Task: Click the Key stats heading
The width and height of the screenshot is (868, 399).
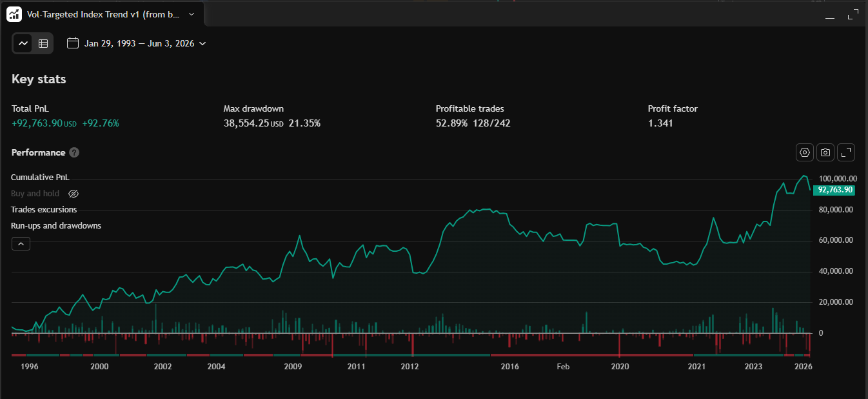Action: click(x=39, y=79)
